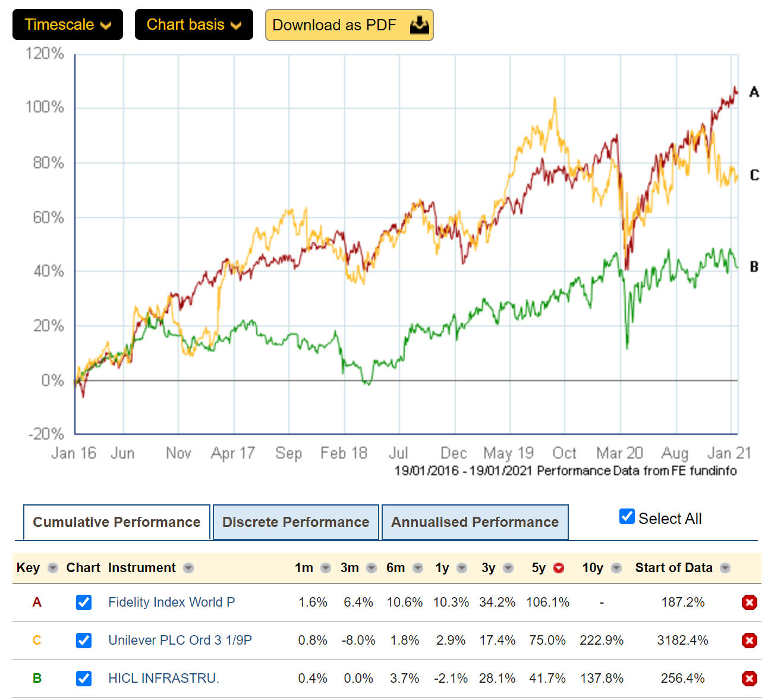
Task: Click the 10y column header
Action: tap(593, 568)
